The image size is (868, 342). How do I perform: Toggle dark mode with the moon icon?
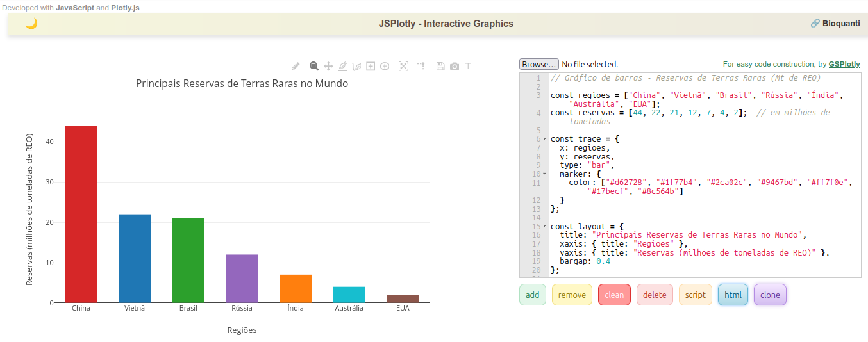[31, 24]
